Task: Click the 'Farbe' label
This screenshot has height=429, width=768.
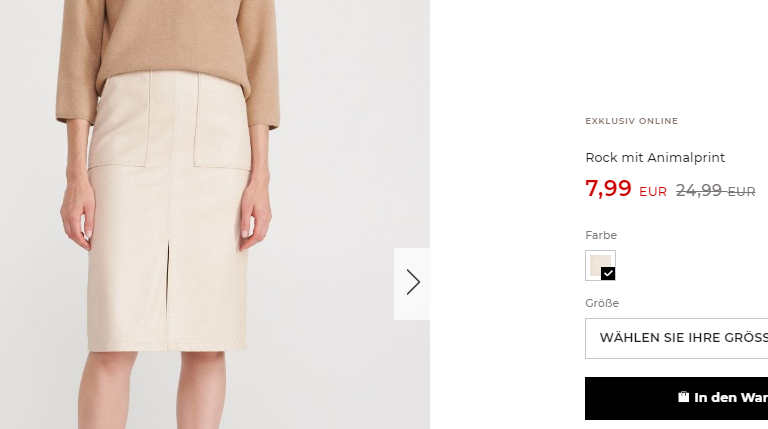Action: tap(601, 235)
